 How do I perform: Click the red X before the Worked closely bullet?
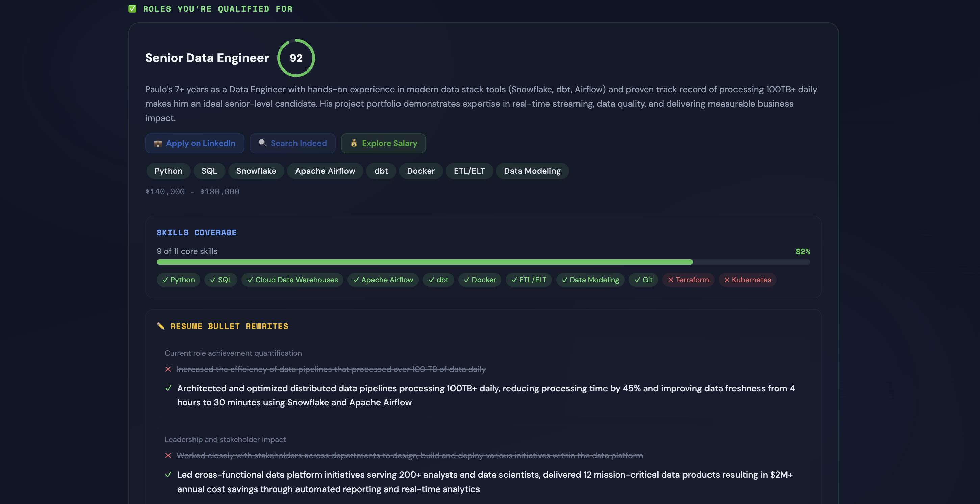coord(168,456)
